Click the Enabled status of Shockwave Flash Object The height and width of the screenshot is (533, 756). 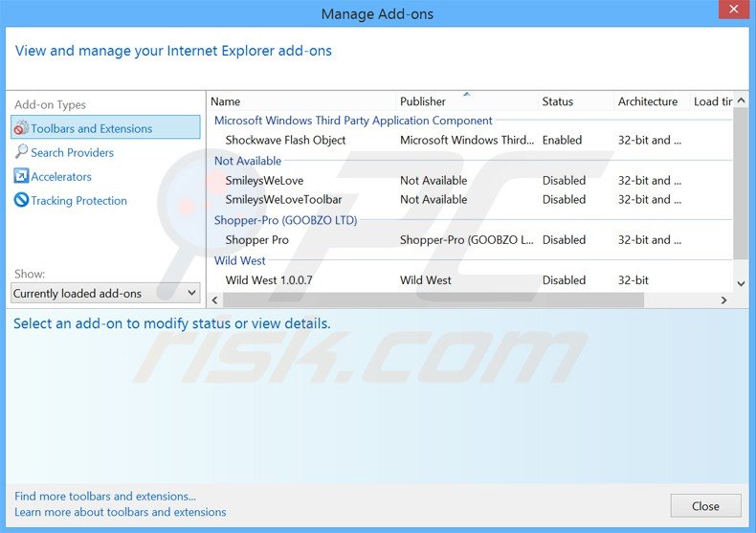pos(562,141)
